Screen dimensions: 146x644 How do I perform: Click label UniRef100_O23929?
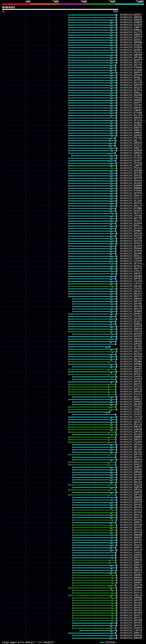click(x=131, y=347)
